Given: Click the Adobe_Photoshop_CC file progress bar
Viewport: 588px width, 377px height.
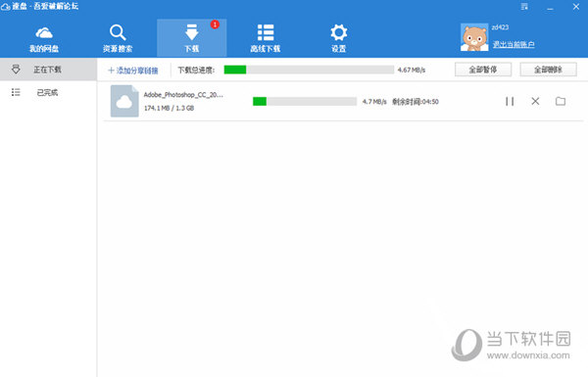Looking at the screenshot, I should [305, 101].
